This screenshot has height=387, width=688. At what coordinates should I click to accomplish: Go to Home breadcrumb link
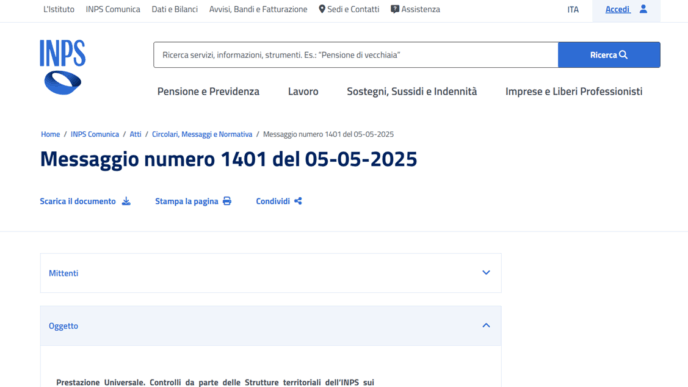(50, 134)
